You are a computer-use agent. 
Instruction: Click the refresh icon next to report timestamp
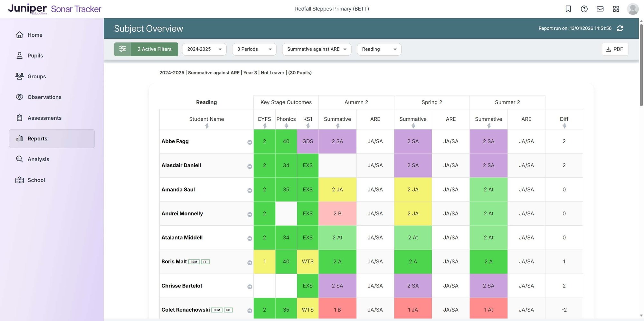620,28
